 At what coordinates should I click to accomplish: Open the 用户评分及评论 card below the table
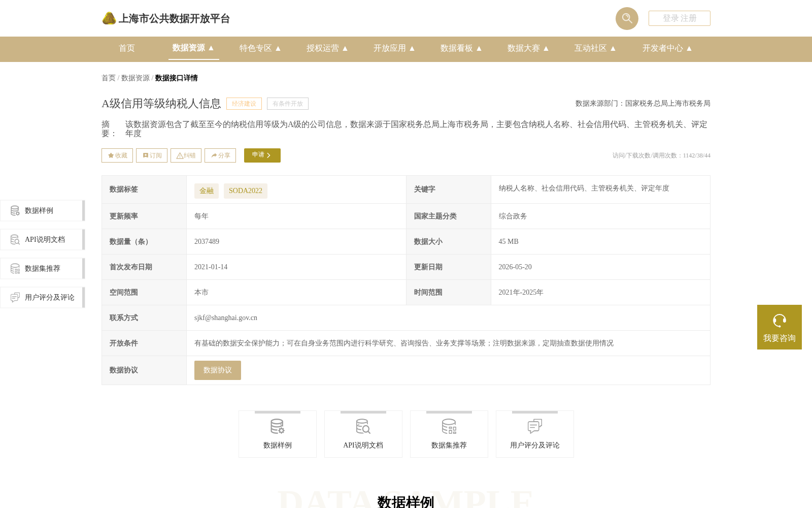[x=535, y=434]
